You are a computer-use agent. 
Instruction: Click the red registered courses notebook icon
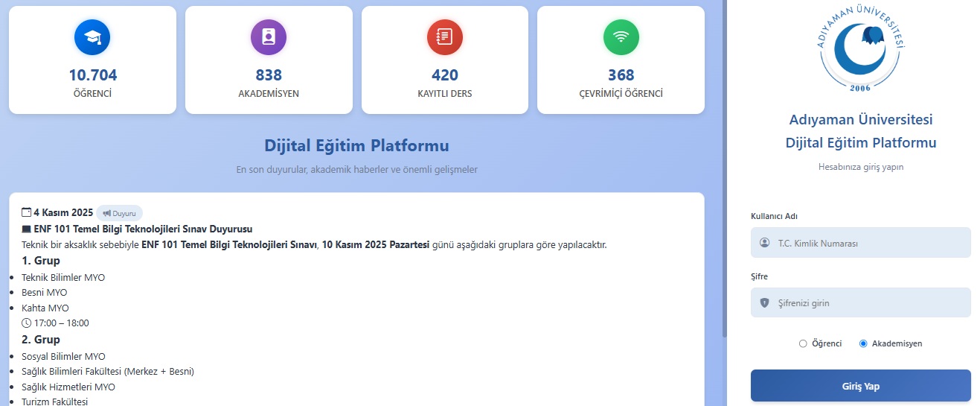click(x=445, y=37)
